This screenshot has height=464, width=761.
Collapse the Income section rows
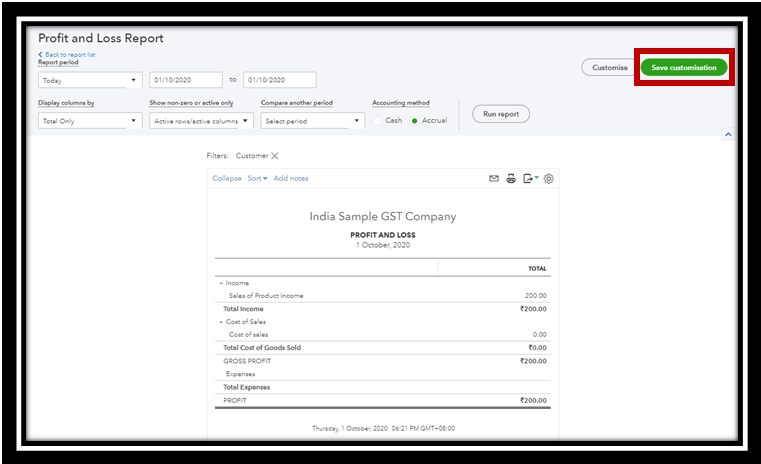[x=221, y=283]
